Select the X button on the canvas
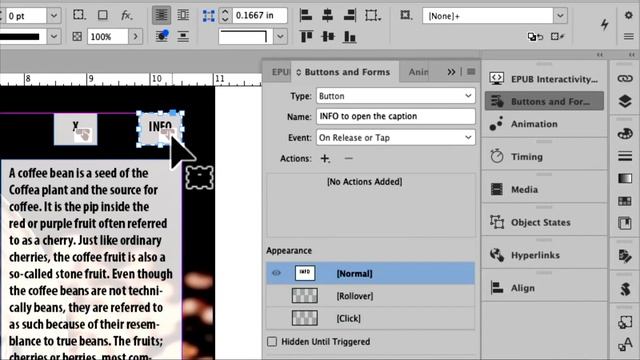 pos(76,129)
